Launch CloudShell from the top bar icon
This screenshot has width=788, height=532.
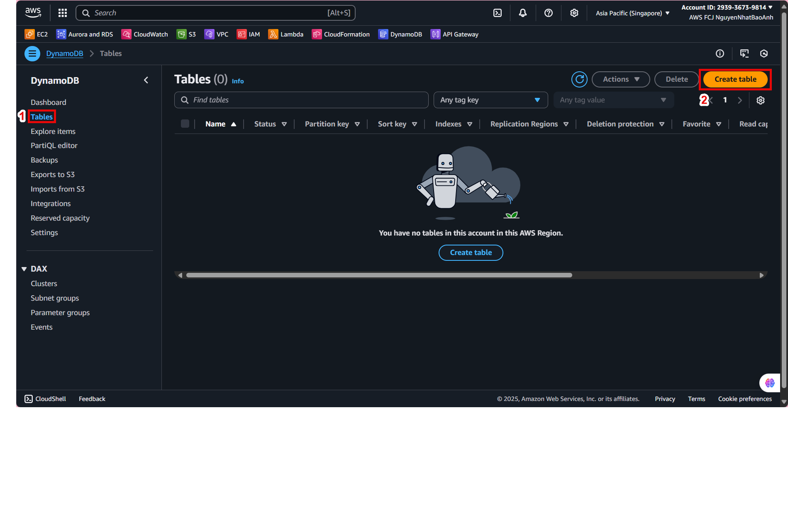tap(497, 13)
